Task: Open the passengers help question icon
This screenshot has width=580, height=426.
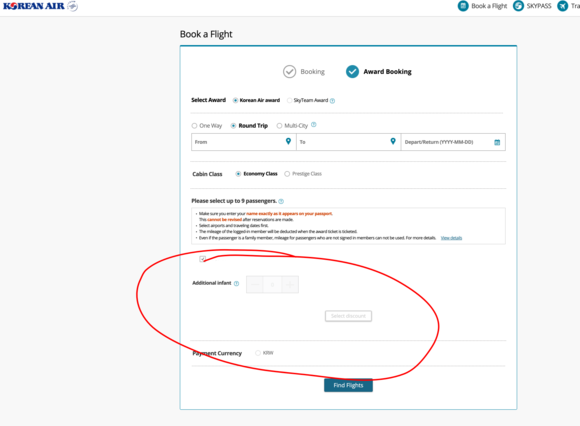Action: coord(281,202)
